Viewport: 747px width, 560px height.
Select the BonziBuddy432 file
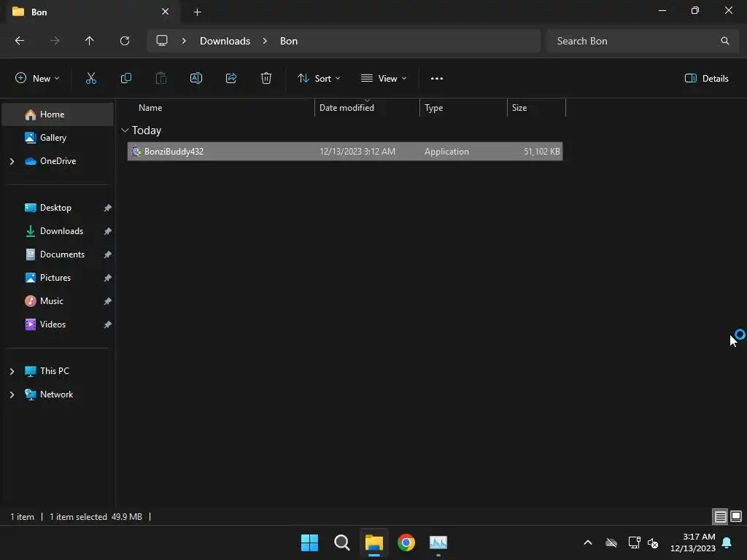point(345,152)
